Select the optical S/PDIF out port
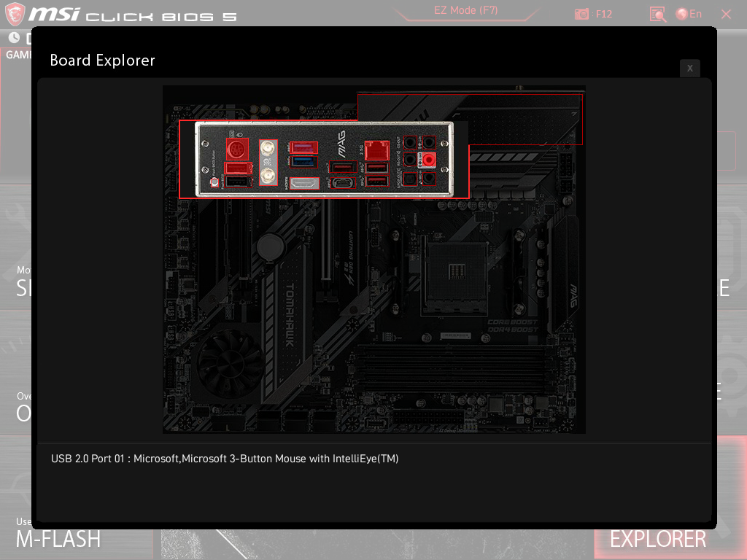The height and width of the screenshot is (560, 747). point(410,179)
